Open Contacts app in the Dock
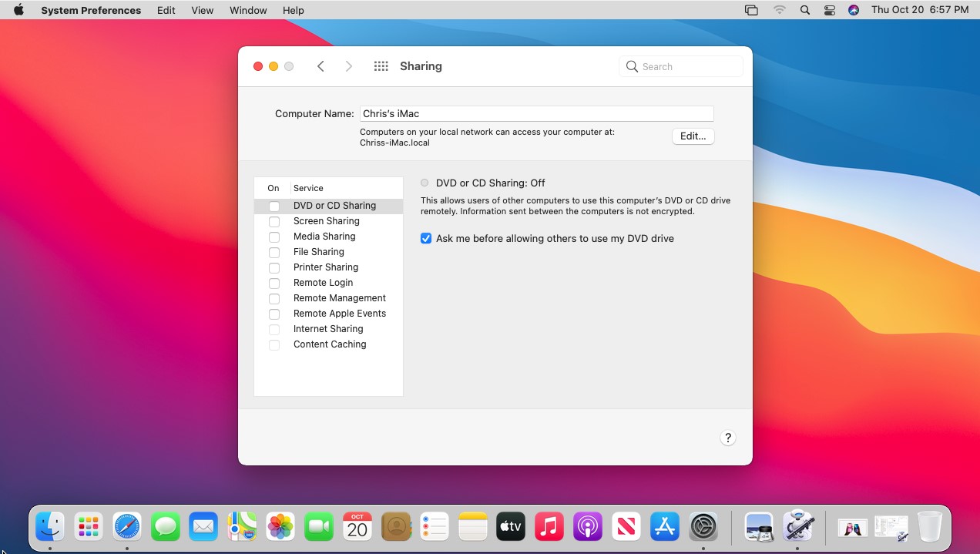Viewport: 980px width, 554px height. [396, 527]
